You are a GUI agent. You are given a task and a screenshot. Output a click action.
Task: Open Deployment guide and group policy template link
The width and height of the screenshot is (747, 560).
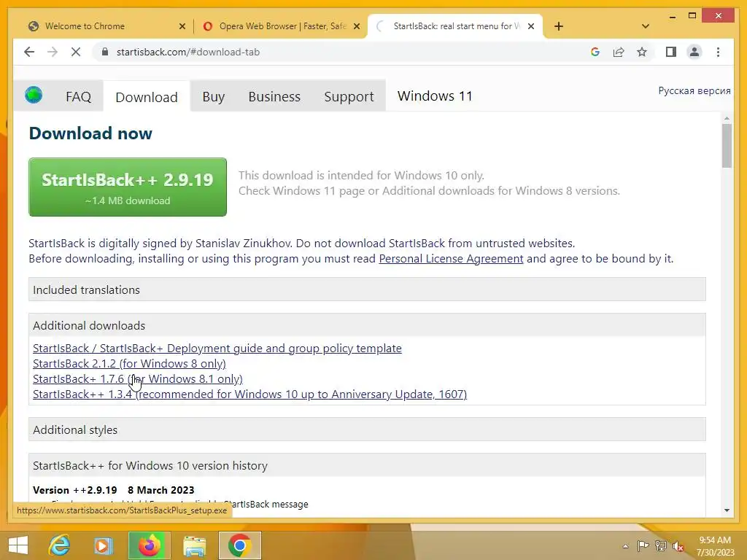(x=217, y=348)
